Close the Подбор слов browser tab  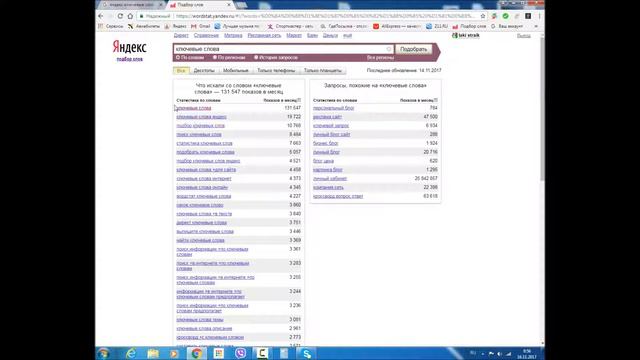click(229, 4)
